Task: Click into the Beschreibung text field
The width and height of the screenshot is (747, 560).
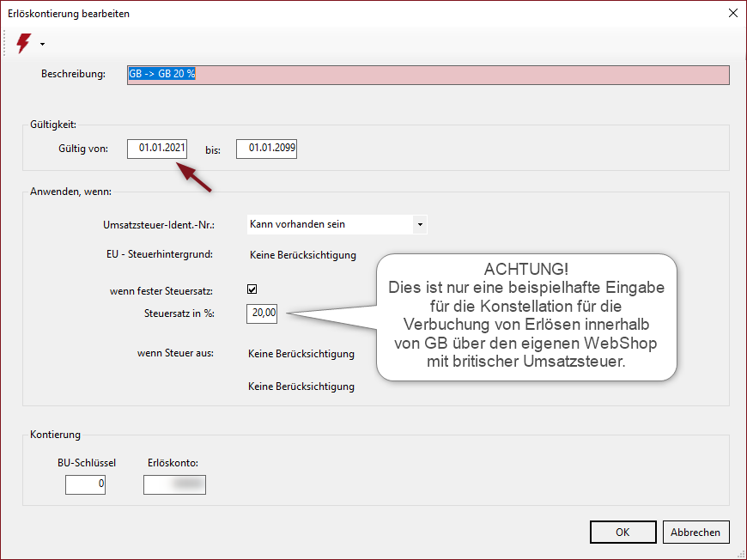Action: [428, 75]
